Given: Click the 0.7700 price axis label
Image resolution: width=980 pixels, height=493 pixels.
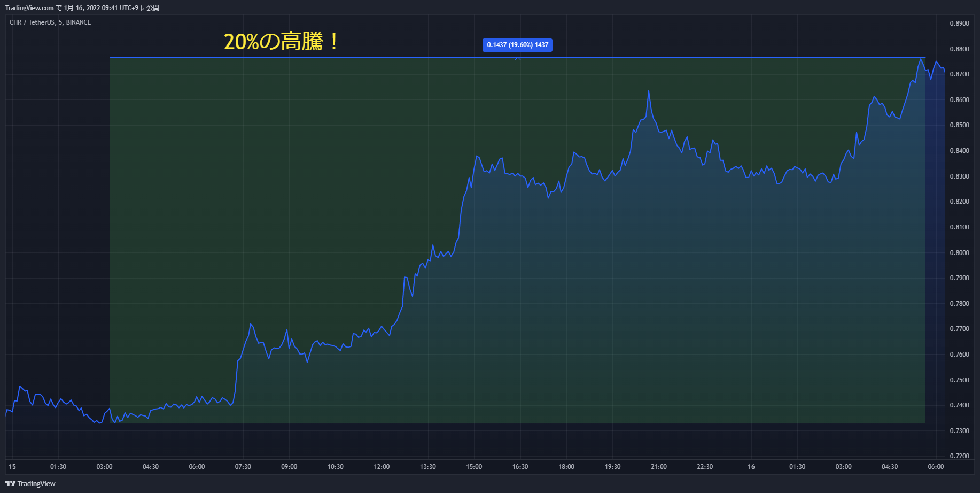Looking at the screenshot, I should click(x=959, y=329).
